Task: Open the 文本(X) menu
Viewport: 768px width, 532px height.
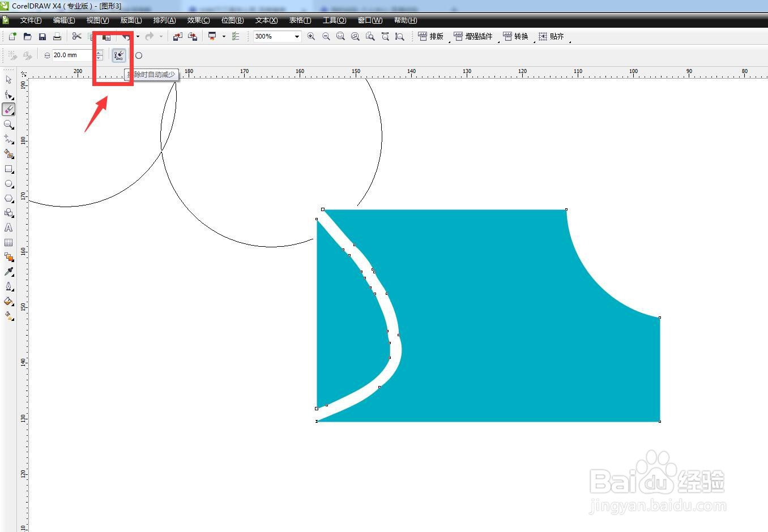Action: pos(266,20)
